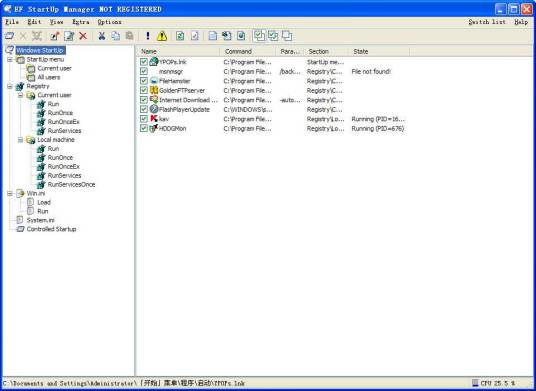Viewport: 536px width, 391px height.
Task: Select the System.ini tree item
Action: click(x=41, y=220)
